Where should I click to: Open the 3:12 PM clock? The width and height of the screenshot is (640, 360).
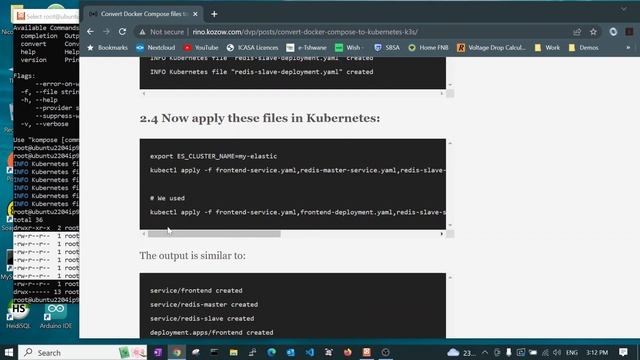pos(597,352)
